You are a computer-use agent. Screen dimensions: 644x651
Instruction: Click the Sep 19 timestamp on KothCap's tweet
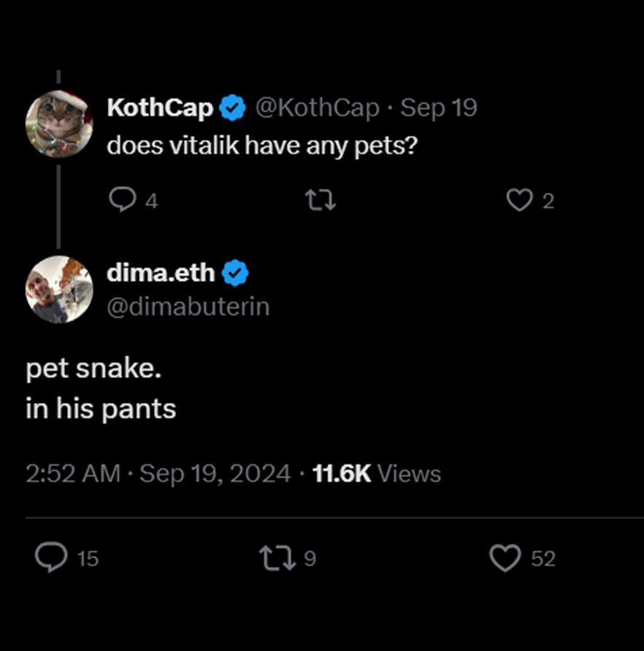tap(439, 108)
